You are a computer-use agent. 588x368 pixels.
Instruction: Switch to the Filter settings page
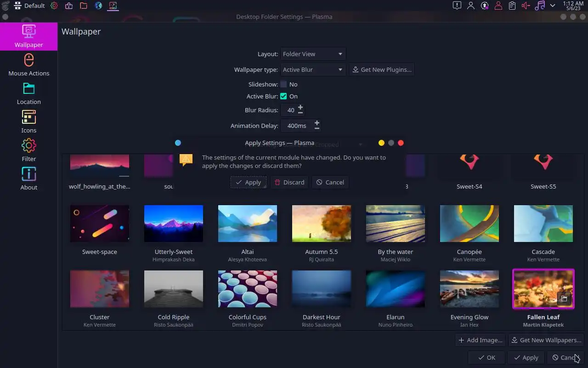28,150
